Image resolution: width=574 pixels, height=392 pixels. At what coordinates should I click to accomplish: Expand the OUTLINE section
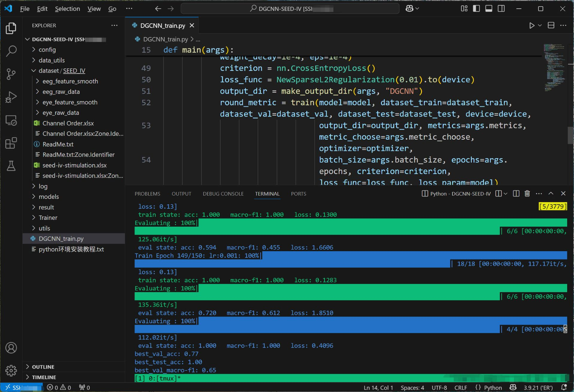coord(43,367)
